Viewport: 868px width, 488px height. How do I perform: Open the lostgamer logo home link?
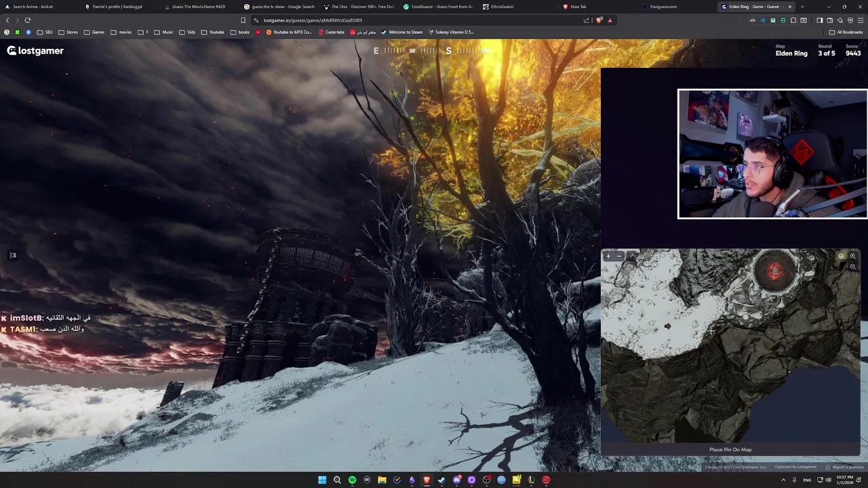[35, 51]
